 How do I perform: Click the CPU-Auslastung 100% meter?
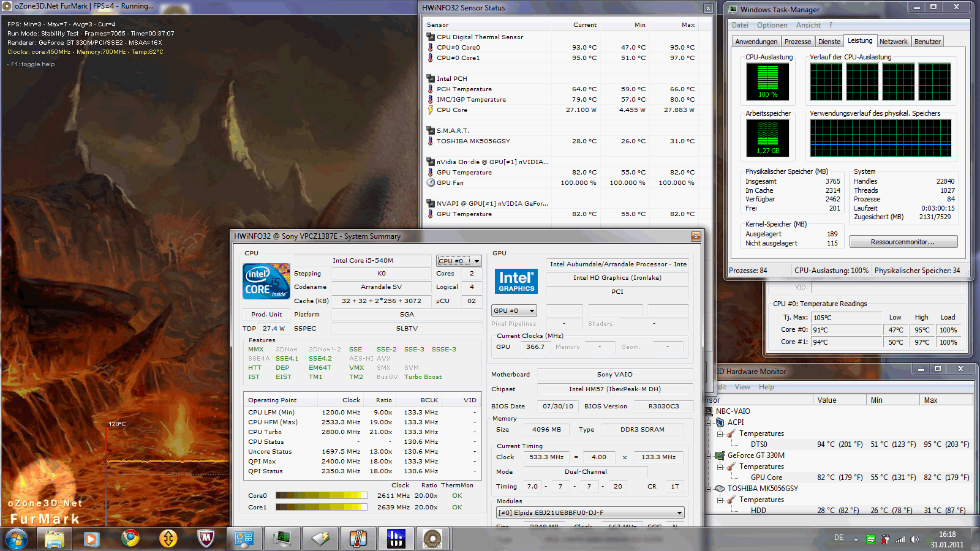click(767, 81)
